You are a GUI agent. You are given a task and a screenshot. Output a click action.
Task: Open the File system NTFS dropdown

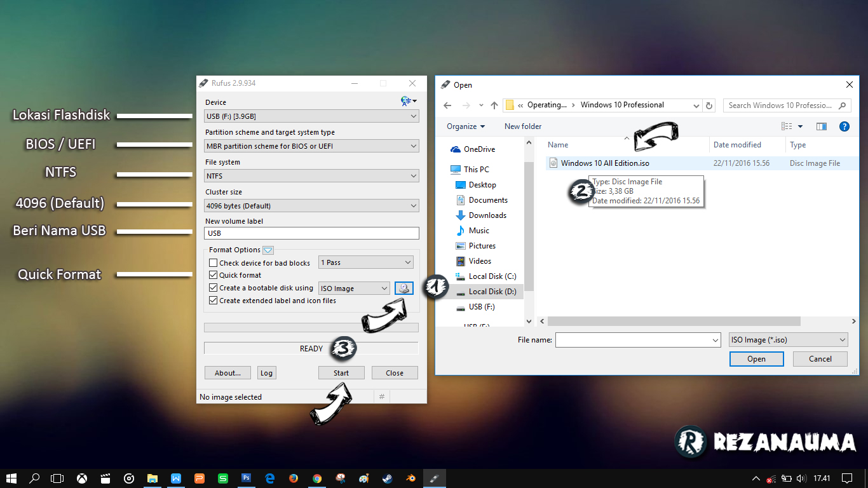point(312,176)
